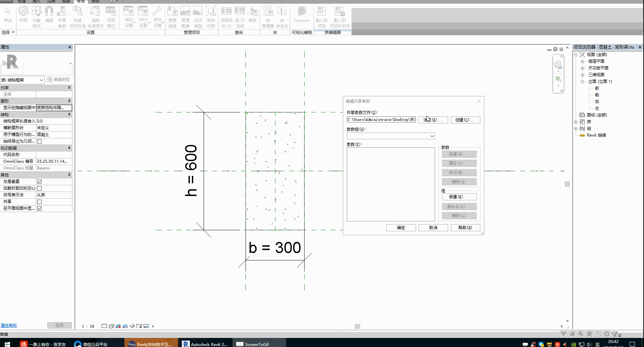Switch to the 管理 ribbon tab
644x347 pixels.
coord(81,1)
